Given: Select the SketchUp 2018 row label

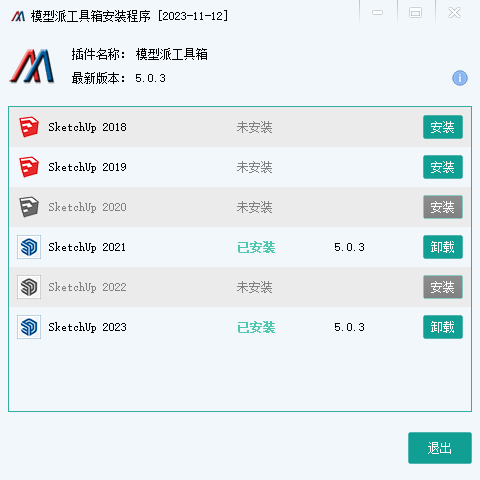Looking at the screenshot, I should 87,127.
